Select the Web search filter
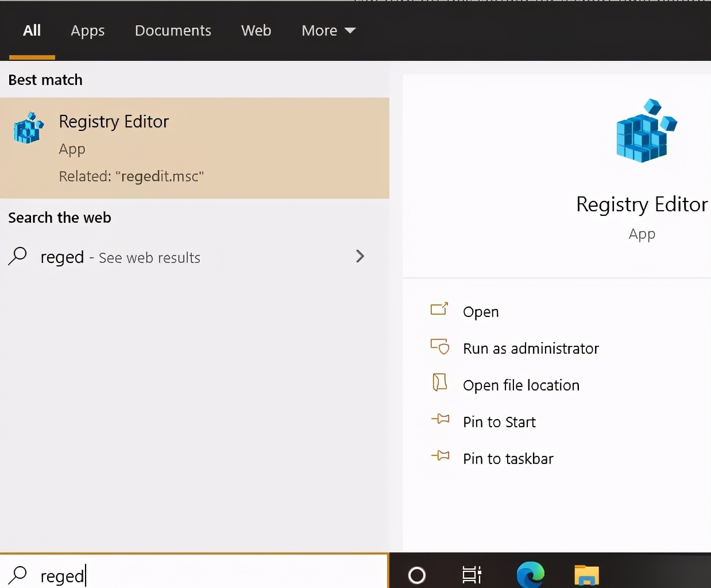This screenshot has height=588, width=711. pos(256,30)
